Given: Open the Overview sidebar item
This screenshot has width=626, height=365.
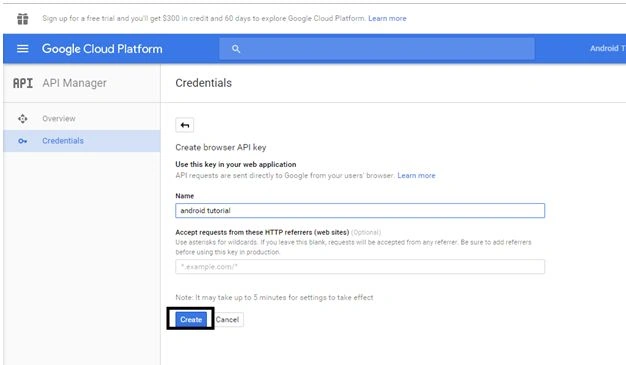Looking at the screenshot, I should point(82,119).
